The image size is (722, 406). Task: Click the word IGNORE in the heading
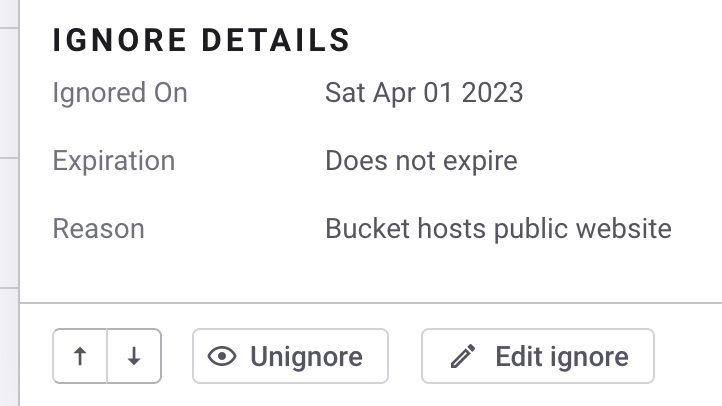(119, 41)
